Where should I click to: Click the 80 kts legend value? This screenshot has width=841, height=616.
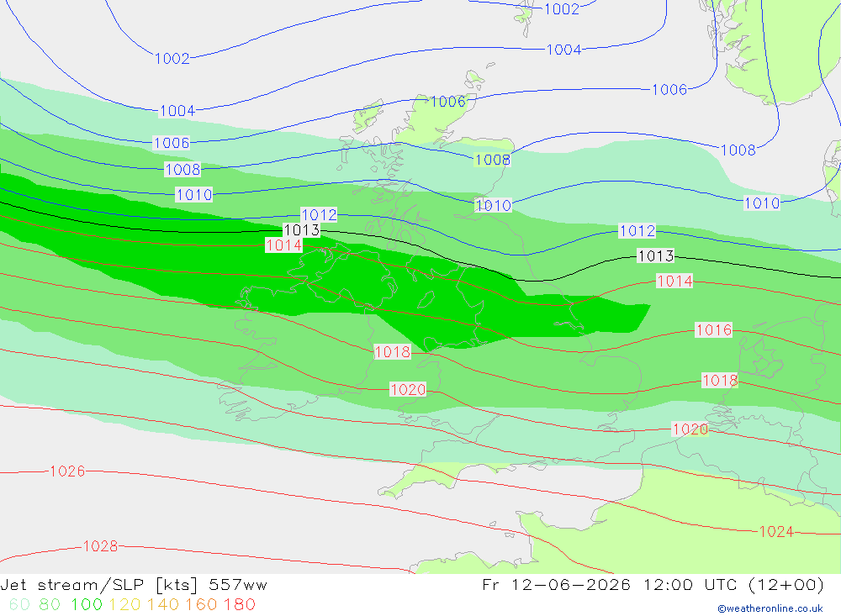click(50, 604)
